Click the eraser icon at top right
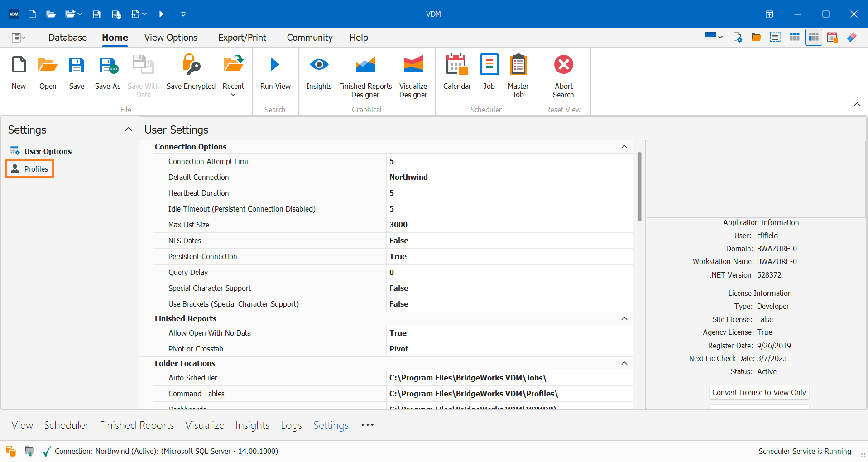Viewport: 868px width, 462px height. tap(851, 37)
